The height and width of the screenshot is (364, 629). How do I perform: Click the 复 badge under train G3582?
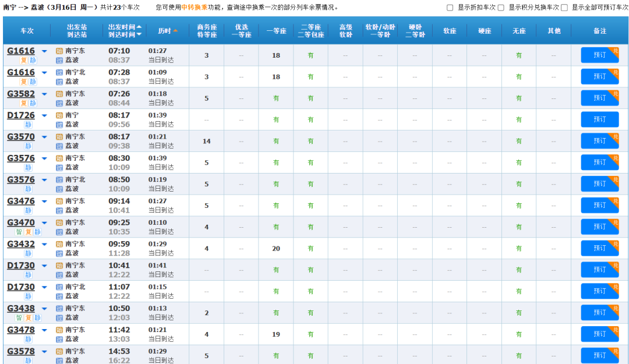pos(24,103)
